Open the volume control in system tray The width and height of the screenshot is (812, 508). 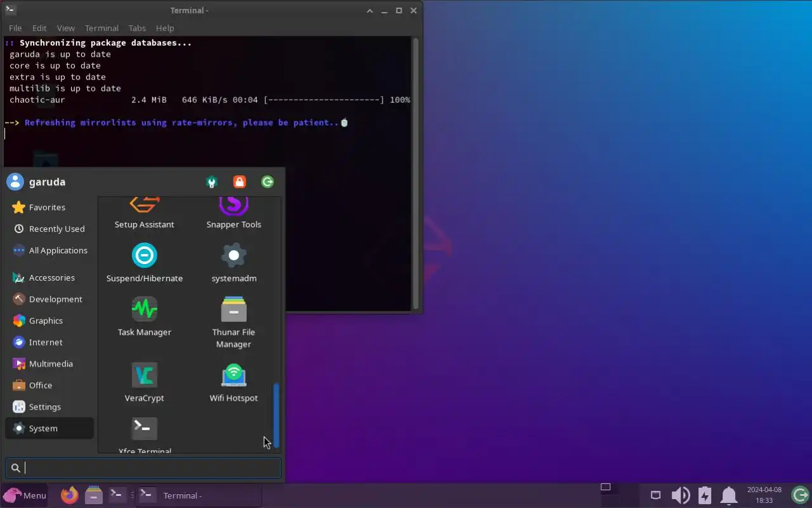pos(681,495)
